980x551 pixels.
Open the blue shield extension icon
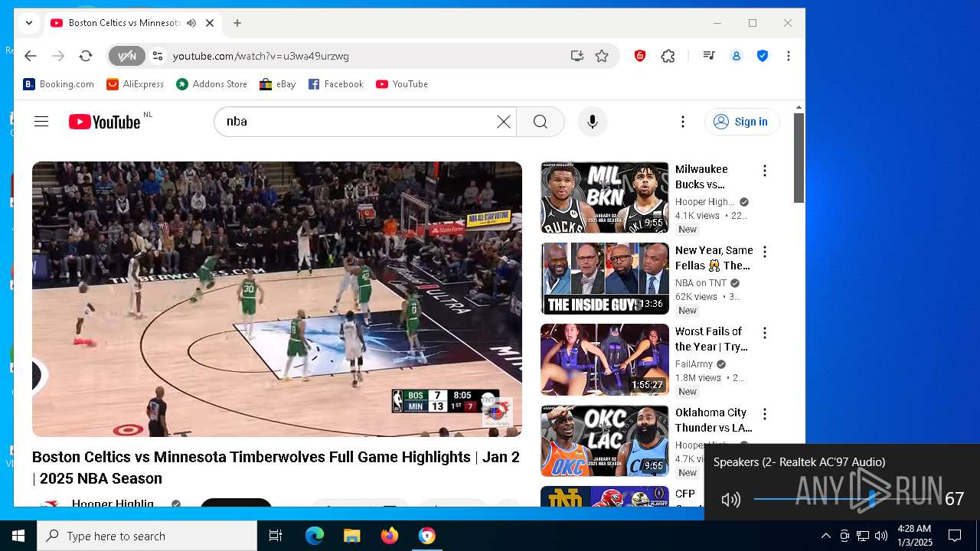pos(763,56)
